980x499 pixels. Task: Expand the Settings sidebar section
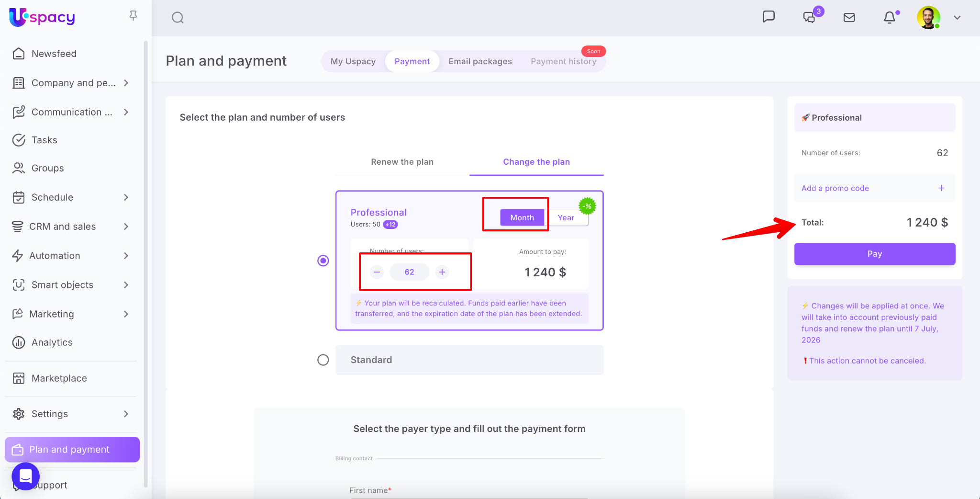pyautogui.click(x=126, y=414)
